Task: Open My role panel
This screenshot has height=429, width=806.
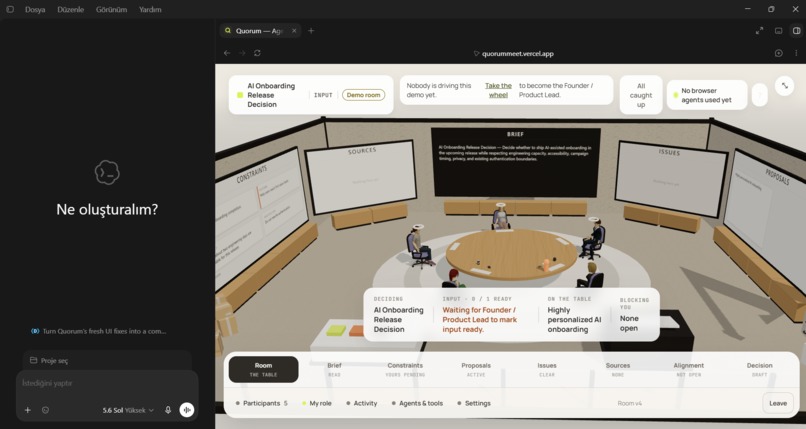Action: tap(317, 403)
